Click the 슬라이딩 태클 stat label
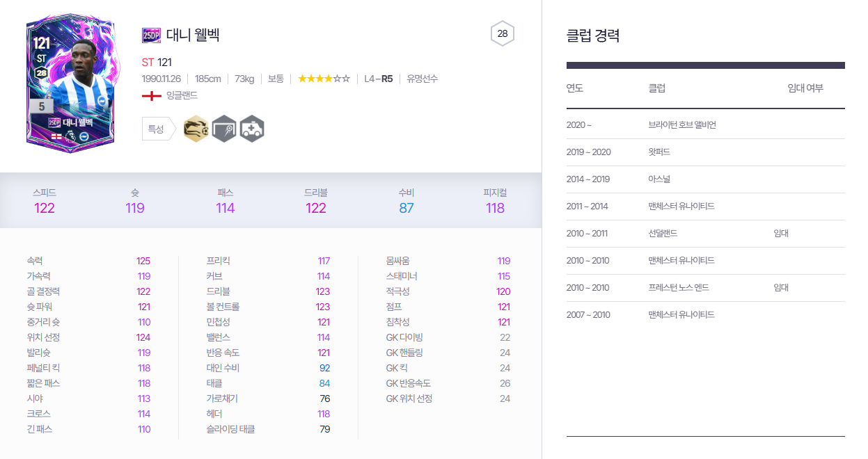The width and height of the screenshot is (868, 459). (x=230, y=429)
